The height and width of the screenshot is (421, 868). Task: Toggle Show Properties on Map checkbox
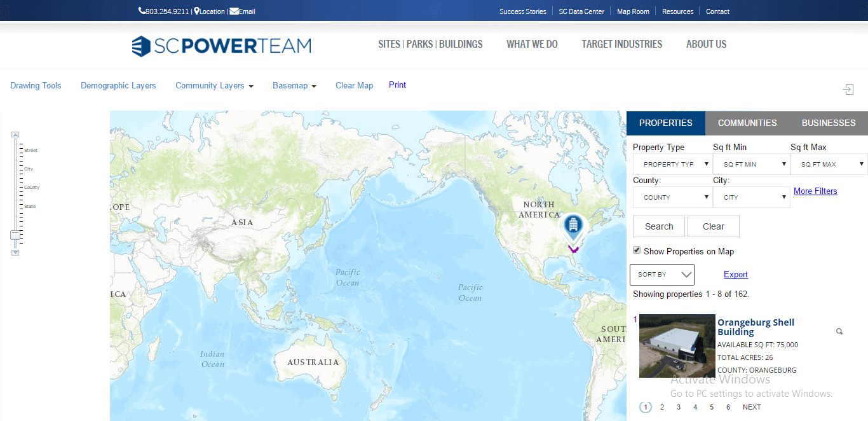click(637, 251)
